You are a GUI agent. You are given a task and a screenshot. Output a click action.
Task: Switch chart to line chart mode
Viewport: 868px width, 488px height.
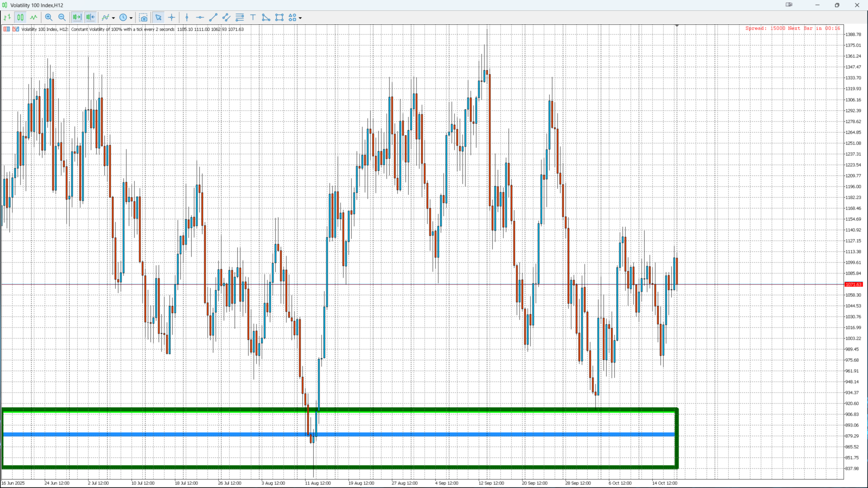(34, 18)
